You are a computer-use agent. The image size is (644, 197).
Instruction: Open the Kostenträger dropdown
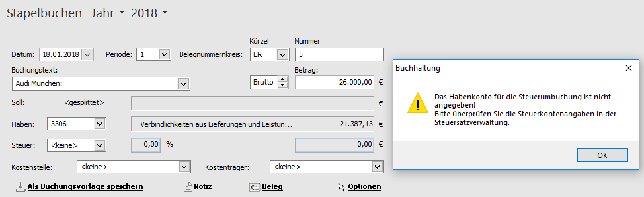[x=377, y=167]
